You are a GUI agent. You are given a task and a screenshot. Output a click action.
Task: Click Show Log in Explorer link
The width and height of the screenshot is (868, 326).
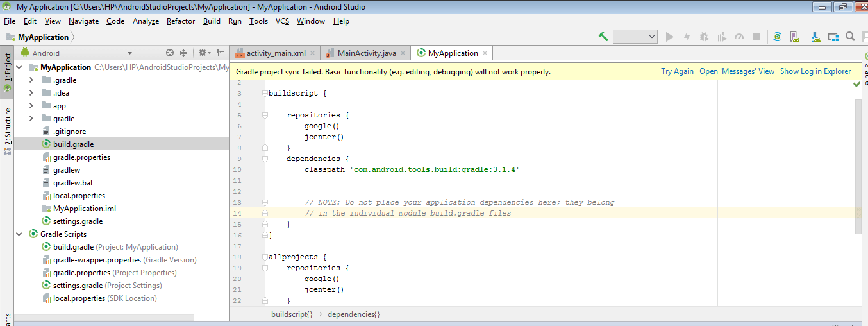coord(815,71)
